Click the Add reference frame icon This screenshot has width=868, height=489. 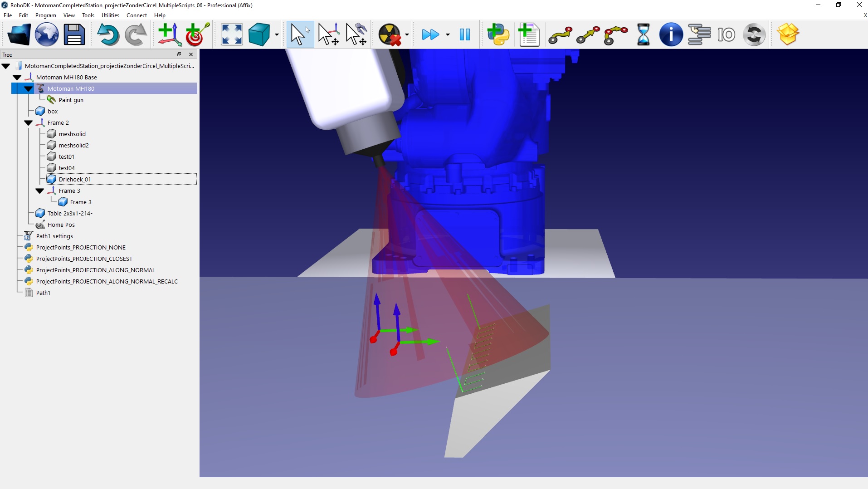(x=169, y=34)
